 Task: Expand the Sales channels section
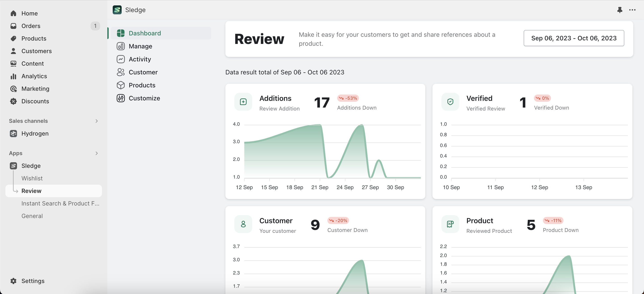96,121
